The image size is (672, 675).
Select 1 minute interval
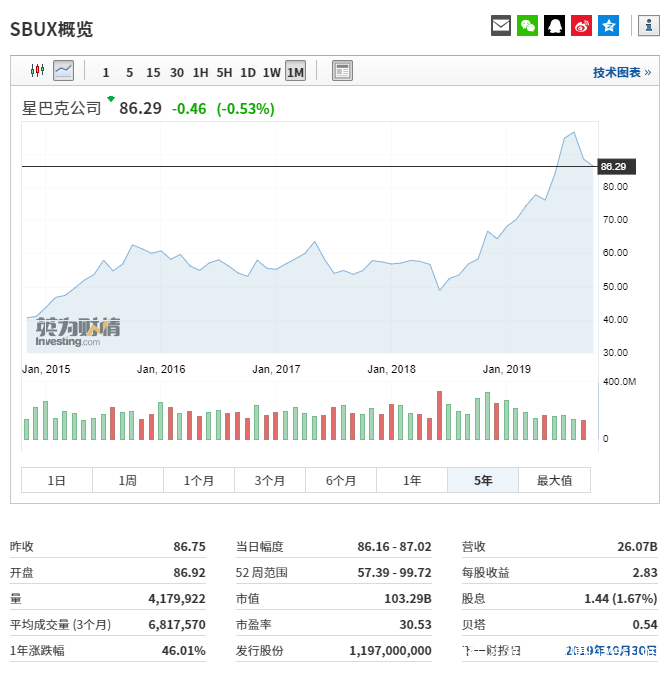coord(106,72)
